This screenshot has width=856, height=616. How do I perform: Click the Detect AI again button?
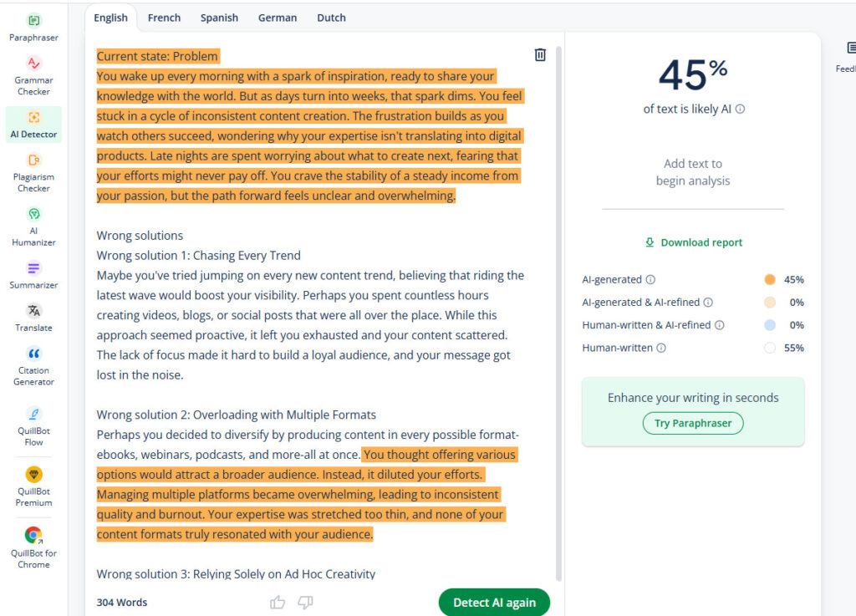tap(495, 603)
